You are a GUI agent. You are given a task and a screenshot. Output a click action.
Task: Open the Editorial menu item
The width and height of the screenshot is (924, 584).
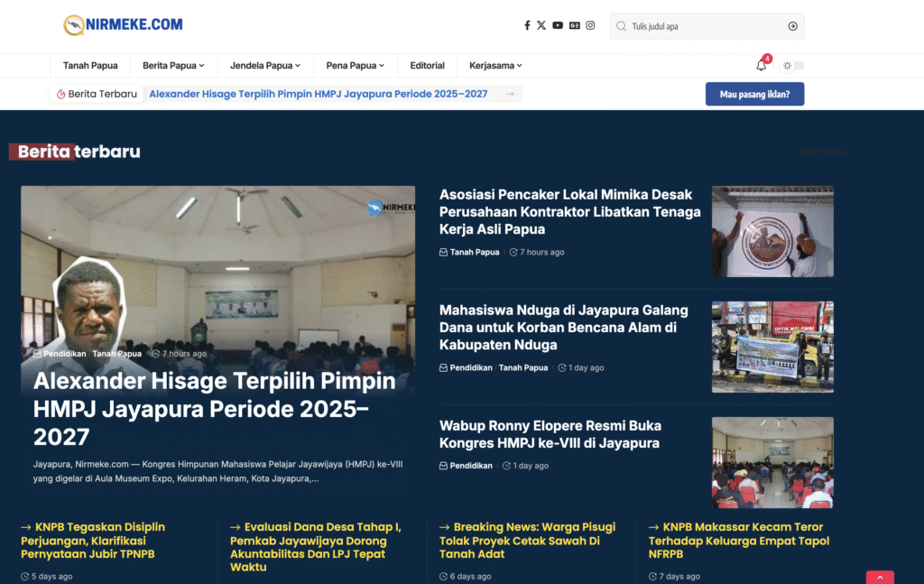click(427, 65)
